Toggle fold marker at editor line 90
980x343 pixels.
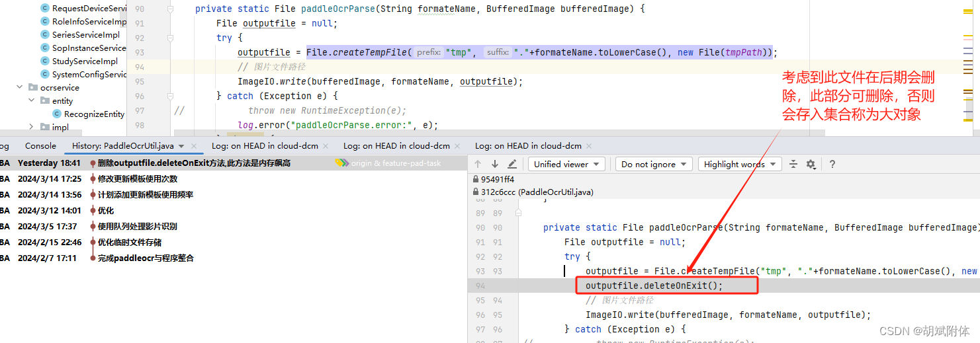(x=170, y=9)
